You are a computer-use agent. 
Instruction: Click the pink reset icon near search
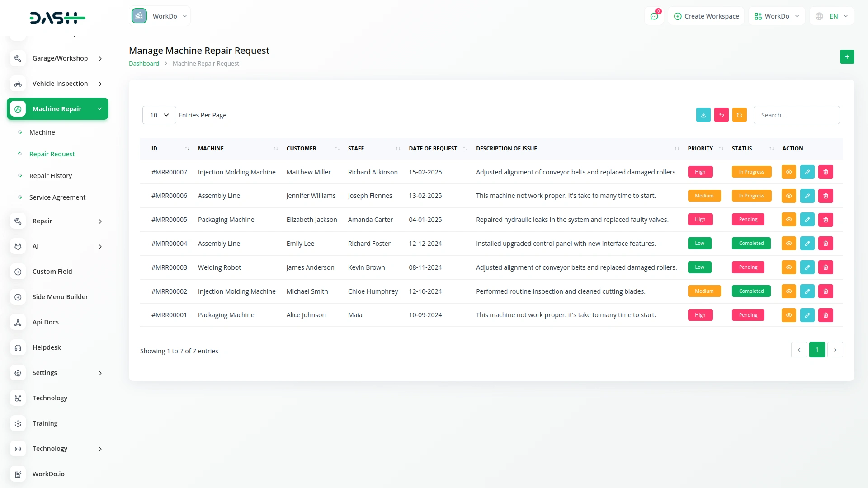point(721,115)
